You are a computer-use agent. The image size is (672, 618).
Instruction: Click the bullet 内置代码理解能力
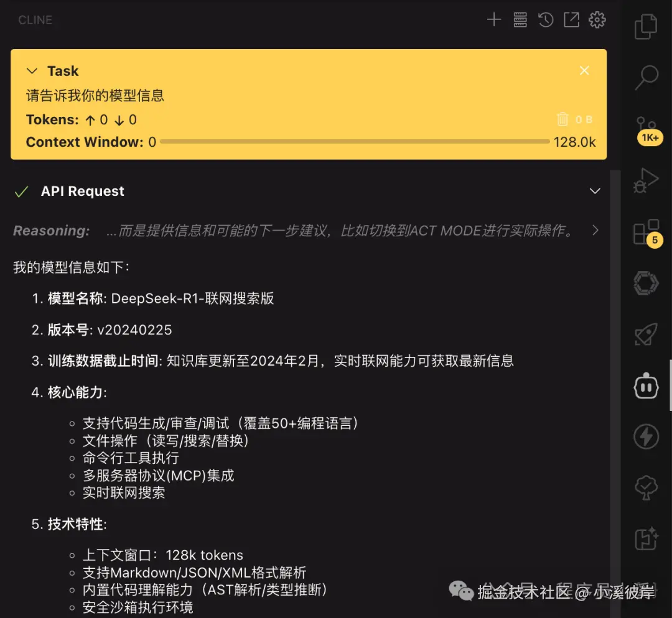click(206, 590)
